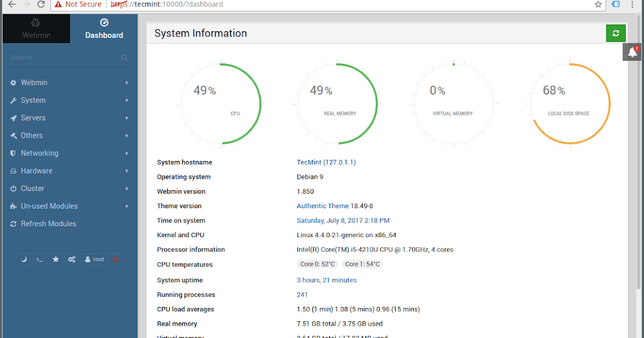Expand the Cluster menu arrow
Viewport: 644px width, 338px height.
(127, 189)
